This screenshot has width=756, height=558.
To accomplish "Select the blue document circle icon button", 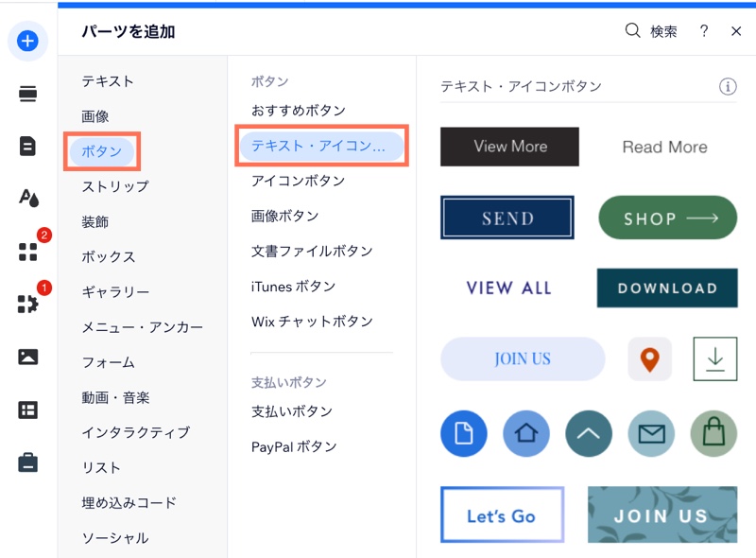I will (x=464, y=433).
